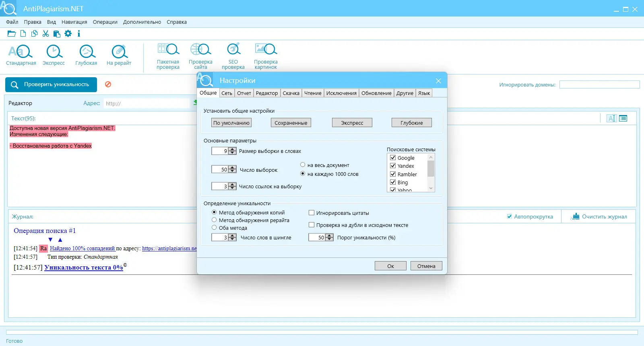
Task: Click the Число ссылок на выборку spinner arrows
Action: pyautogui.click(x=232, y=186)
